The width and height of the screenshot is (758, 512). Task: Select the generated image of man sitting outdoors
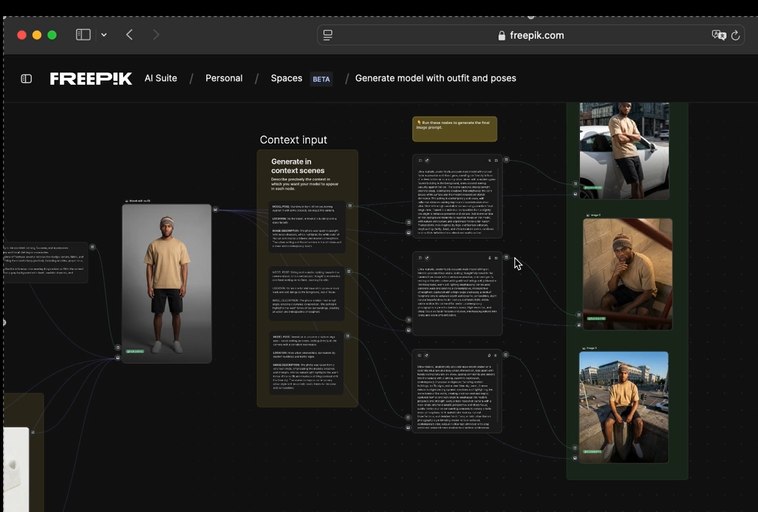pyautogui.click(x=623, y=405)
